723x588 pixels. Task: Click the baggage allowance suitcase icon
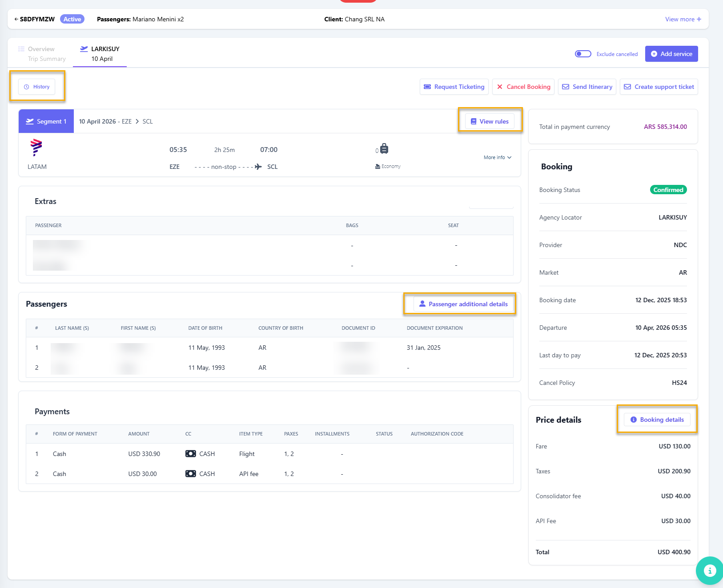[x=384, y=149]
